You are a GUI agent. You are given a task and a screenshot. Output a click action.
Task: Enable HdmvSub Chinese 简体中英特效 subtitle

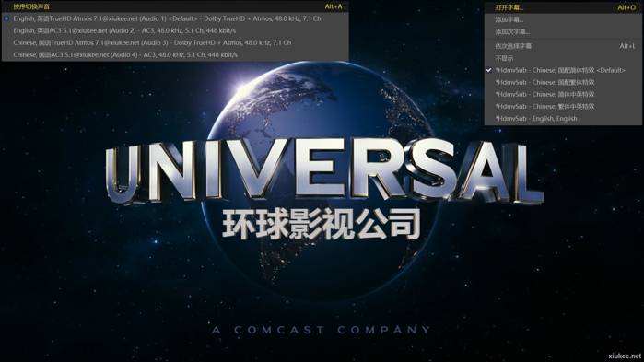[x=563, y=94]
